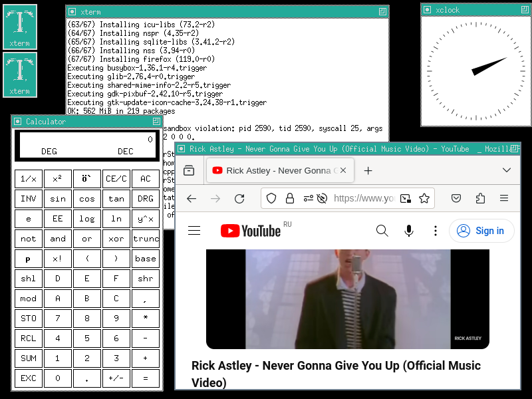The height and width of the screenshot is (399, 532).
Task: Click the multiply * key in Calculator
Action: [x=146, y=319]
